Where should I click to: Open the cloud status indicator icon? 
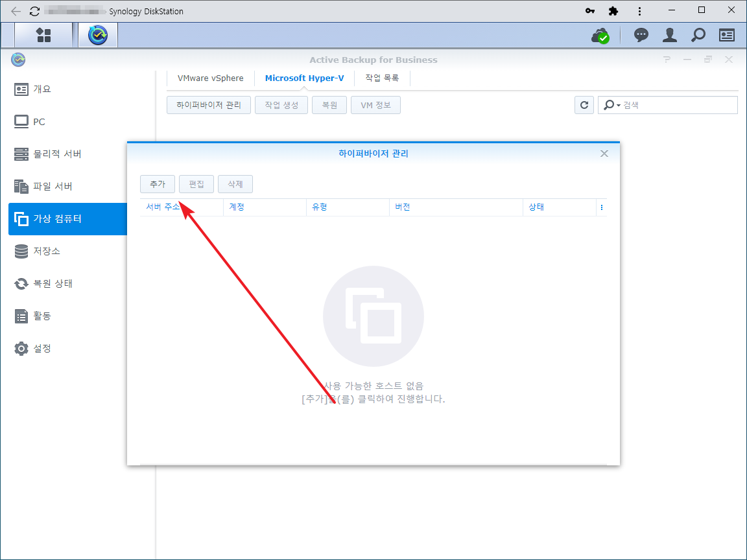pyautogui.click(x=600, y=35)
